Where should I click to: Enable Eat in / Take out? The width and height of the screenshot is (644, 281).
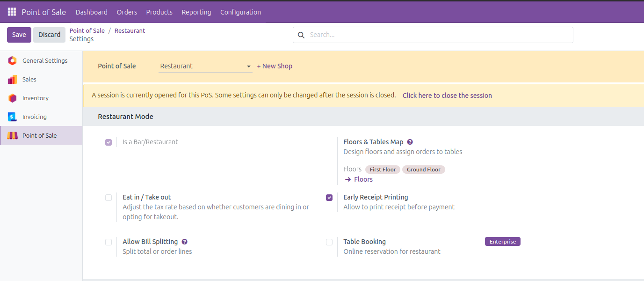(x=109, y=198)
